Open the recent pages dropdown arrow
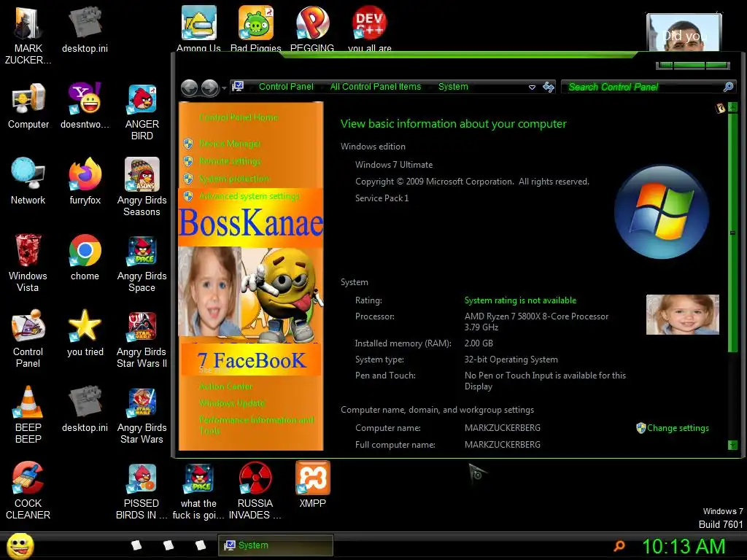 [x=224, y=88]
